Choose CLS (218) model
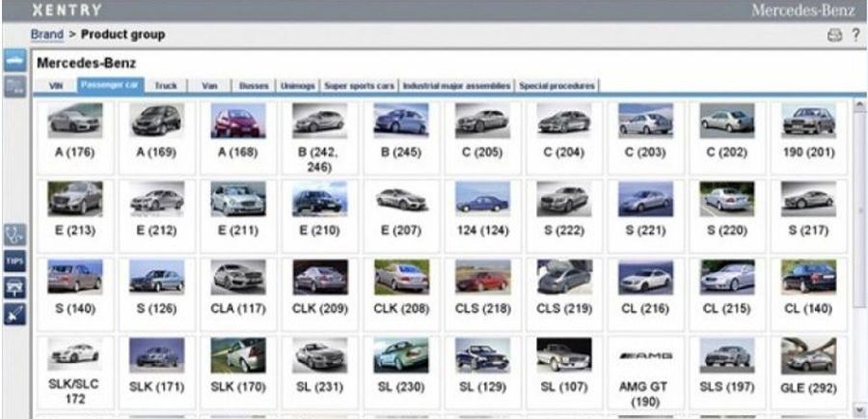 483,294
